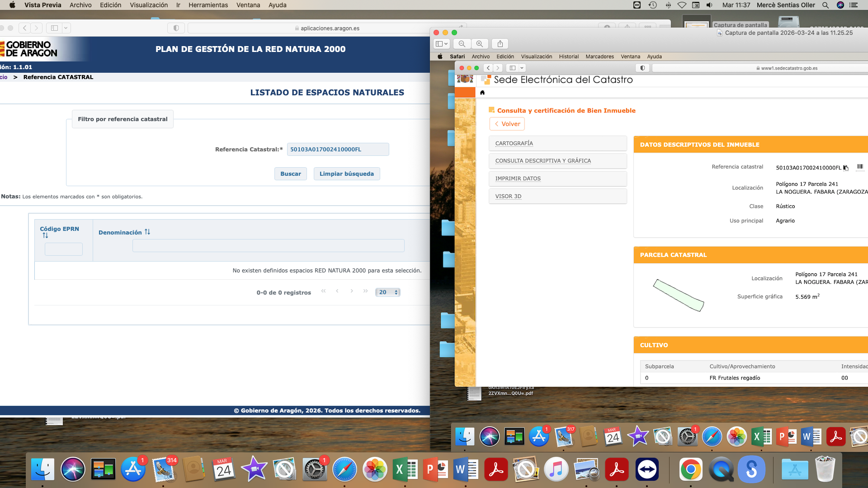Click the share icon in Preview toolbar

coord(500,44)
